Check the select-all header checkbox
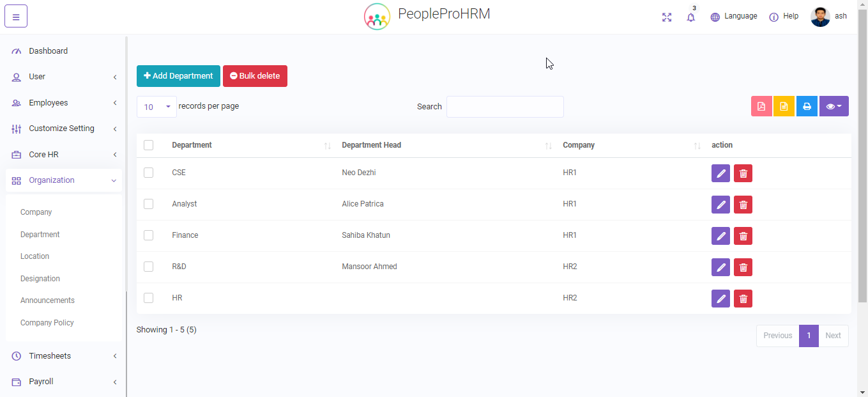 click(149, 145)
